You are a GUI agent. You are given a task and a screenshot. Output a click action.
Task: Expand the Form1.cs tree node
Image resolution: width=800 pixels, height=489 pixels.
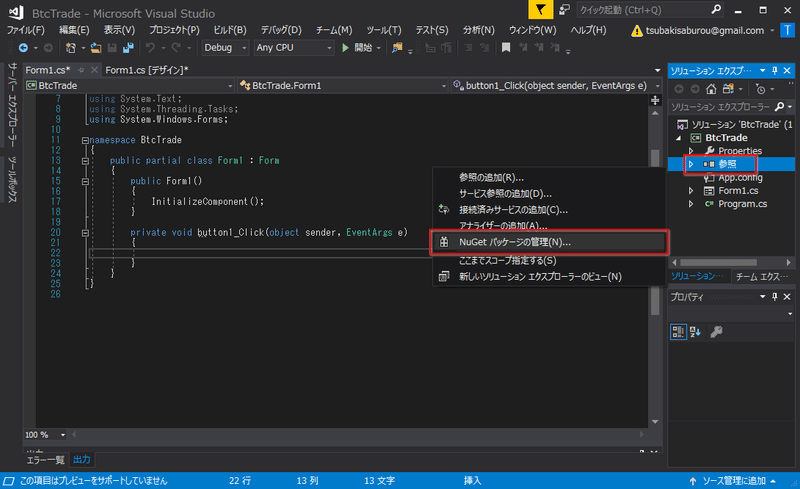[x=691, y=191]
